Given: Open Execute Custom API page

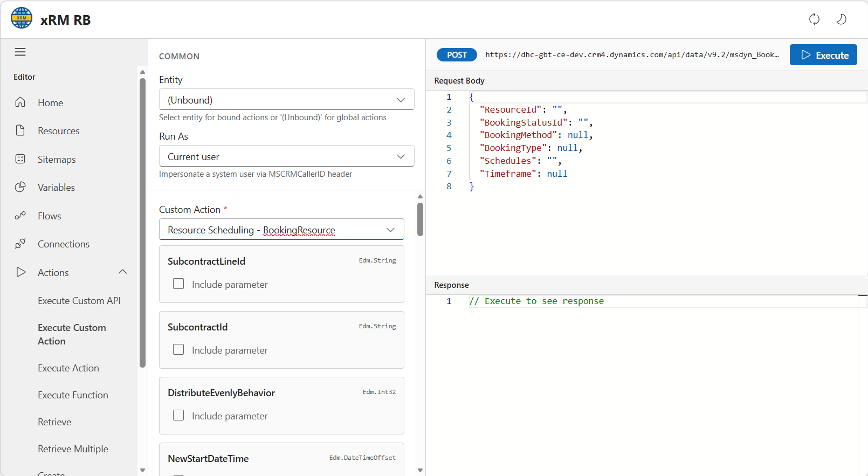Looking at the screenshot, I should (x=79, y=301).
